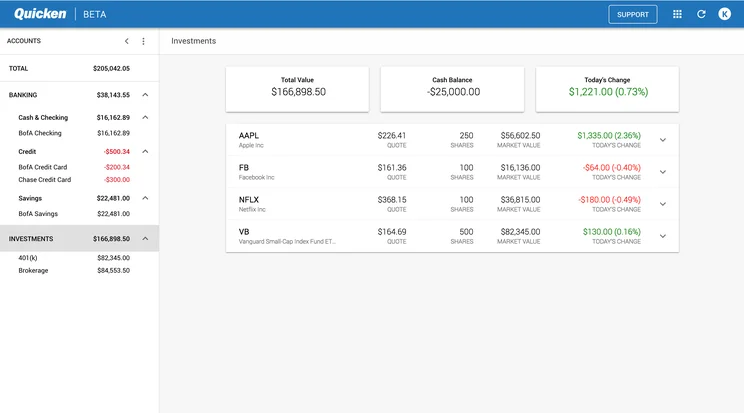Click the SUPPORT button
This screenshot has height=413, width=744.
632,14
